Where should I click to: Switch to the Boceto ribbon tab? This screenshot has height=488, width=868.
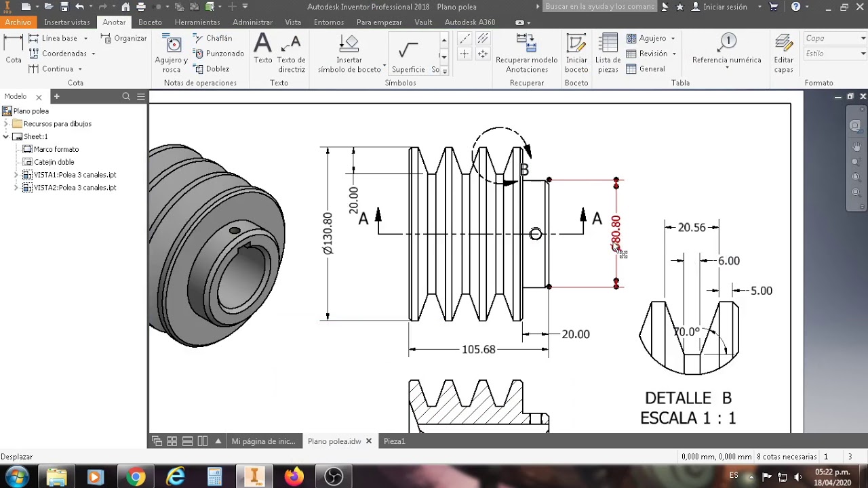pos(150,22)
